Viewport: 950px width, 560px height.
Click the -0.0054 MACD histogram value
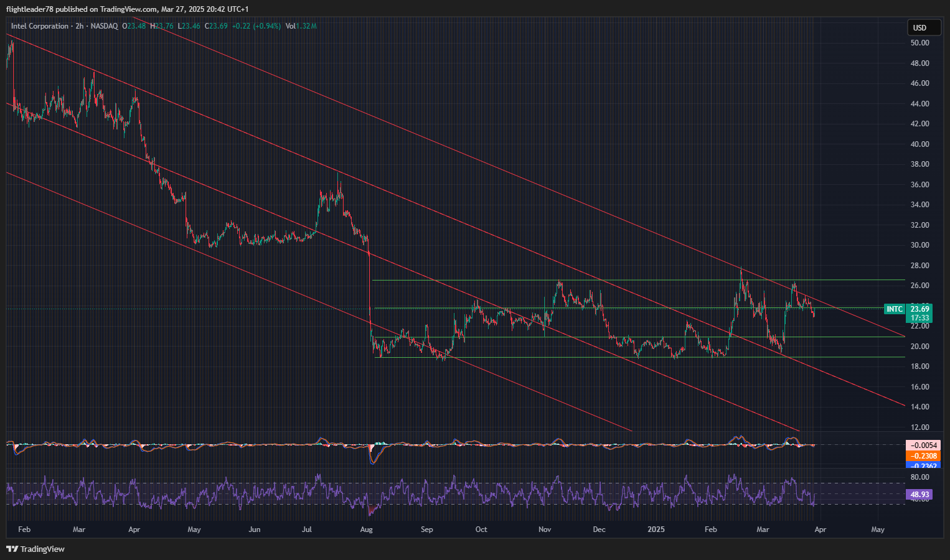coord(923,446)
